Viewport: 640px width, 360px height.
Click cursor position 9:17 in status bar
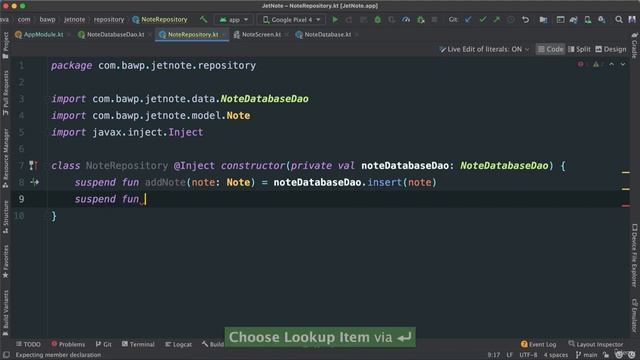(493, 355)
